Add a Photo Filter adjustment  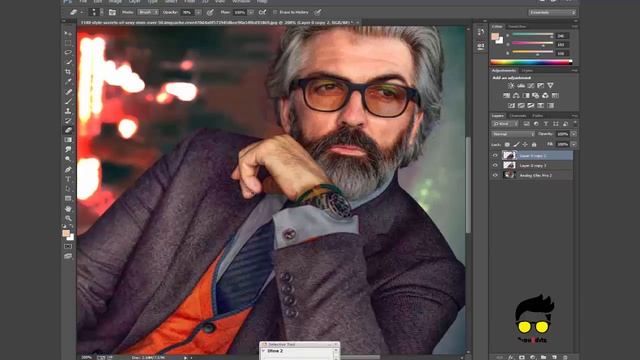[x=536, y=96]
